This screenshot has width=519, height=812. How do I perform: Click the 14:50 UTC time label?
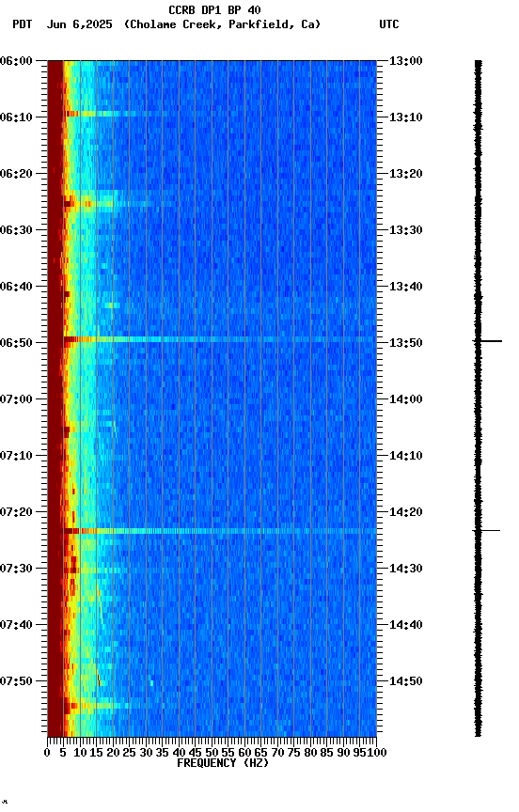pos(406,681)
